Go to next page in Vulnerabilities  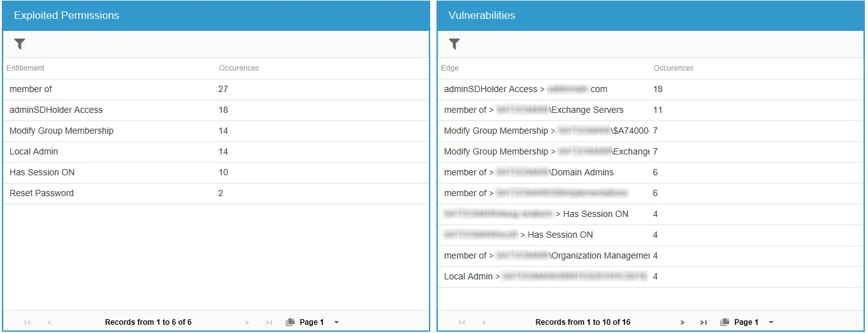(682, 322)
